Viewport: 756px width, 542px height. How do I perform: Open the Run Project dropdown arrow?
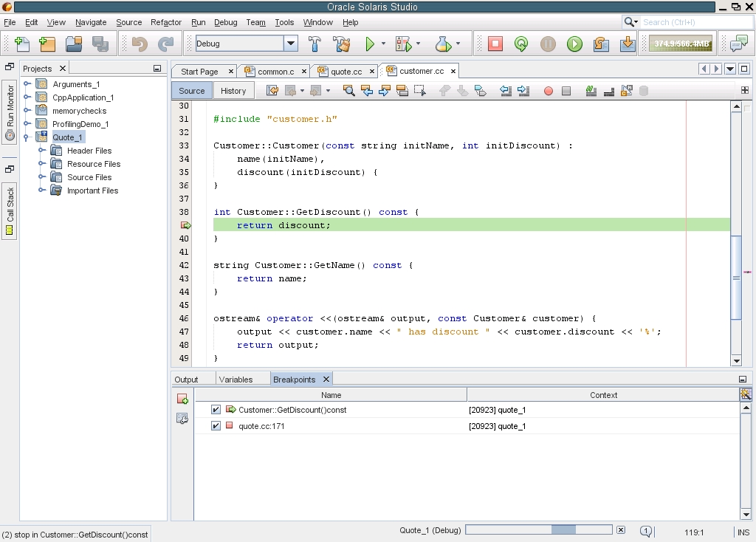[383, 44]
